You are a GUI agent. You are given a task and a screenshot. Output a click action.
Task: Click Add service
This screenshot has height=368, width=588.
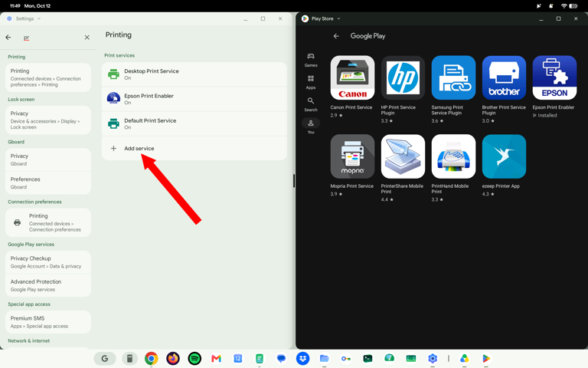click(194, 148)
